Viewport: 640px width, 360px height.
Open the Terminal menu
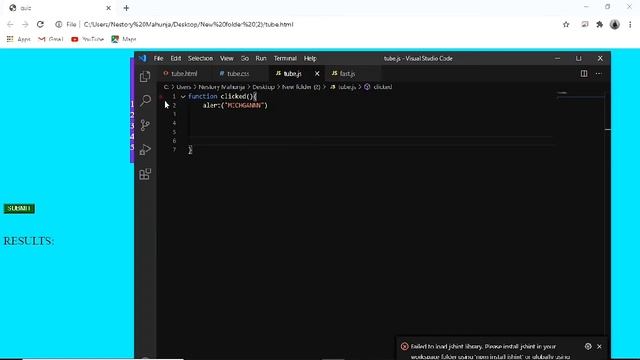click(285, 58)
